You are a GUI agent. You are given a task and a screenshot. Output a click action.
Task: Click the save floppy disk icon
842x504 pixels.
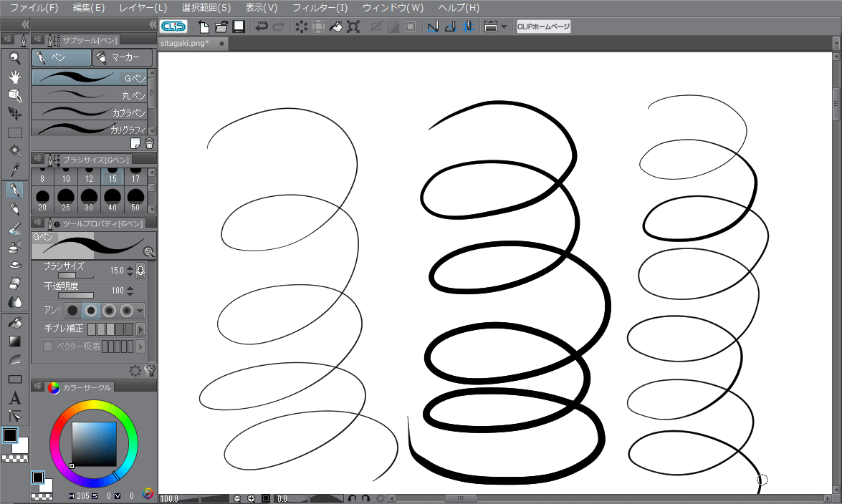[239, 26]
